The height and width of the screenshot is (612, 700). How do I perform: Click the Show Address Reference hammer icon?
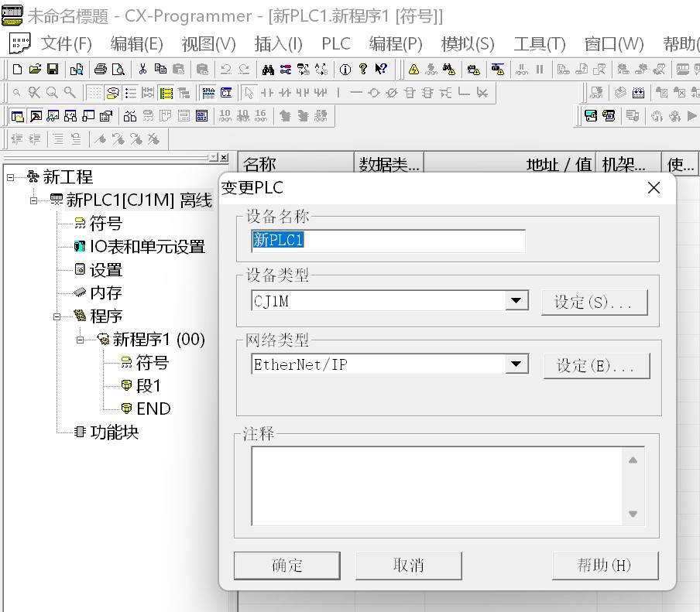(36, 116)
